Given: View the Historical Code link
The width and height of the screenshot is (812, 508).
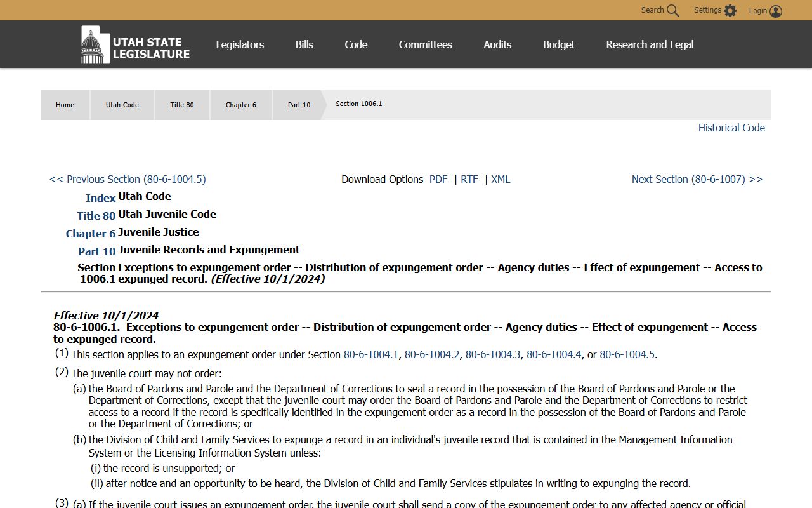Looking at the screenshot, I should click(x=731, y=128).
